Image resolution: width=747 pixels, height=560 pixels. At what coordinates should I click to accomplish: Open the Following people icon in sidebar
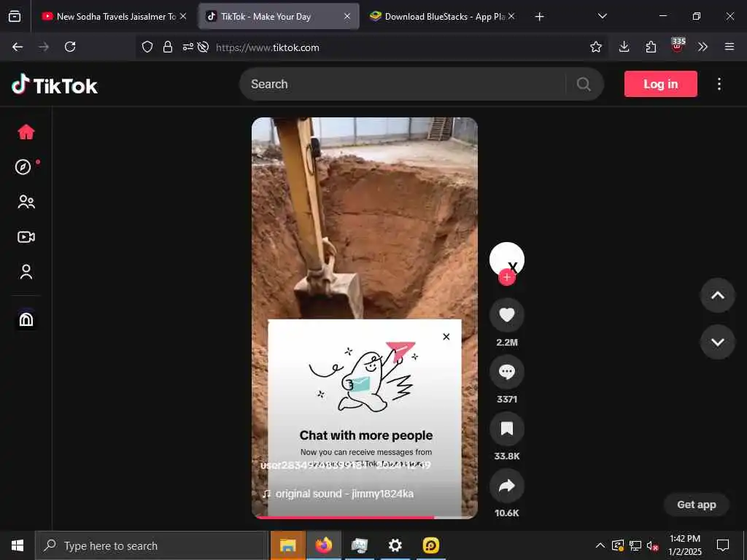point(26,202)
